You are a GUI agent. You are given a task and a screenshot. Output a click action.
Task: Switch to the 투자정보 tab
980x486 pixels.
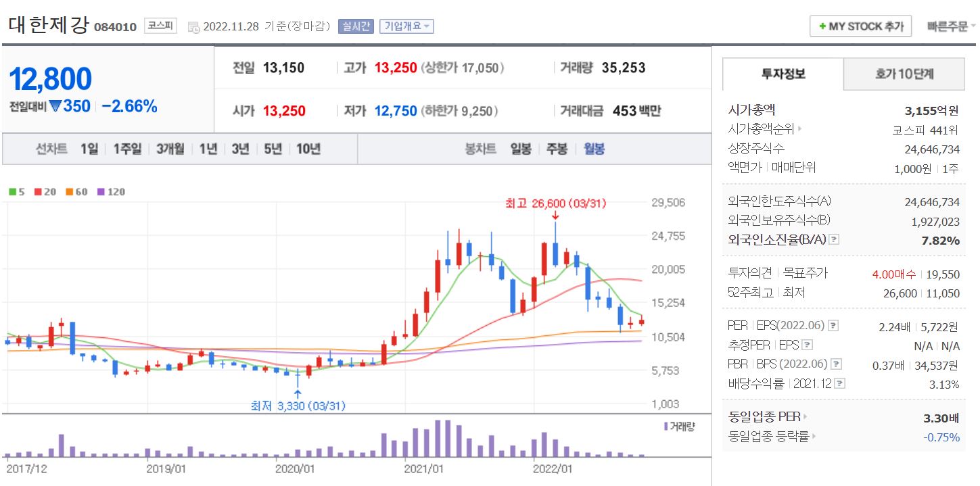click(783, 74)
